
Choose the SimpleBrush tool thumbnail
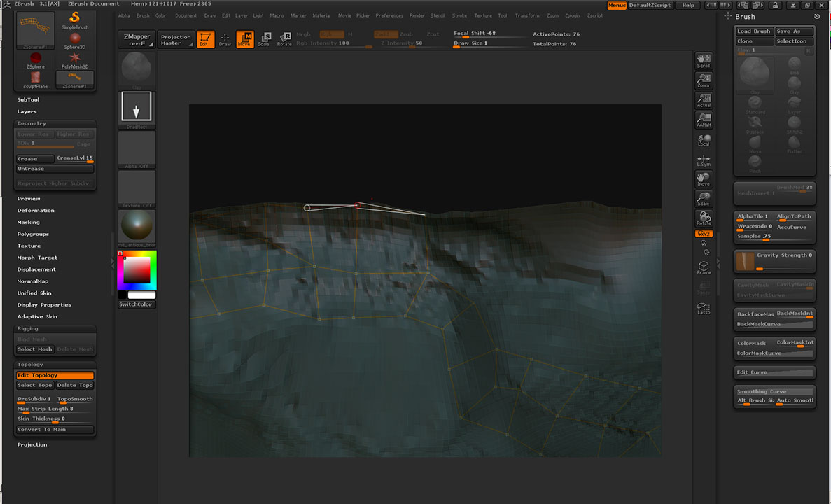pyautogui.click(x=75, y=20)
